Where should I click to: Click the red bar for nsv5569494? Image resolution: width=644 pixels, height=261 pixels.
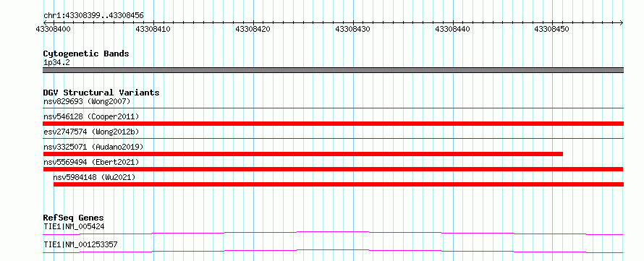[333, 169]
